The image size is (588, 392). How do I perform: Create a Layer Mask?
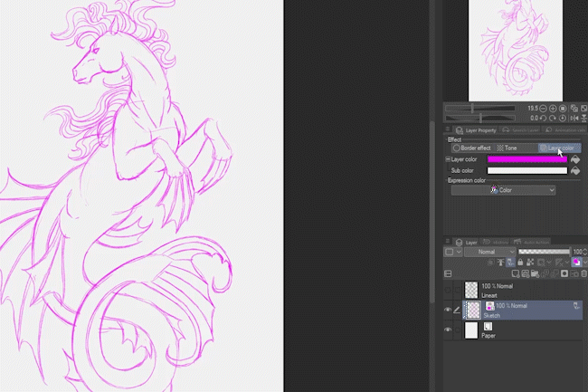click(564, 273)
